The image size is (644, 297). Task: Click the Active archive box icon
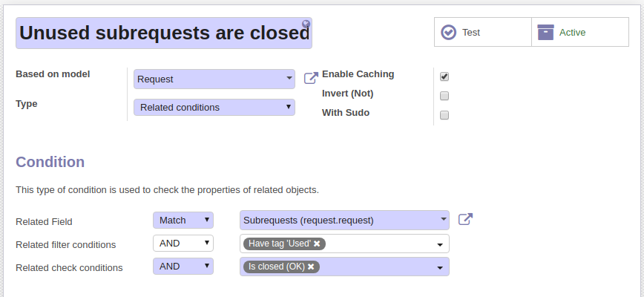[545, 32]
